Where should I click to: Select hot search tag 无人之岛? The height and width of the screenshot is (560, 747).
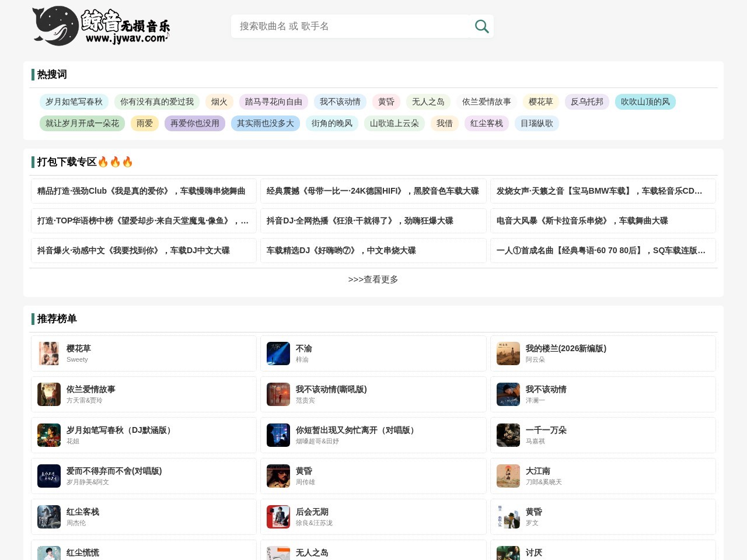428,101
